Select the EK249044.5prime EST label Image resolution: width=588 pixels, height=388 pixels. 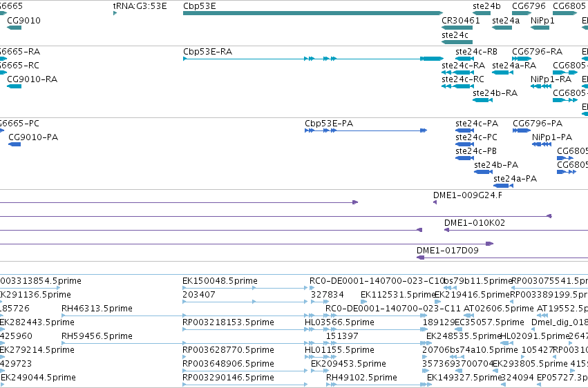click(38, 378)
